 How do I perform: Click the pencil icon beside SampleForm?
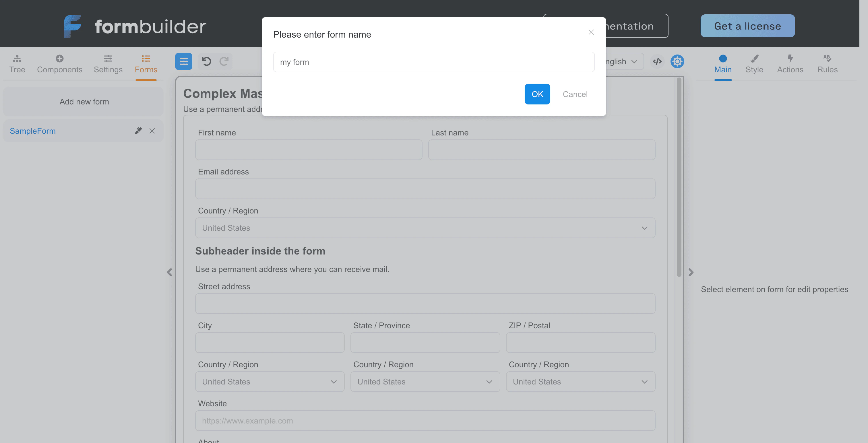(138, 131)
